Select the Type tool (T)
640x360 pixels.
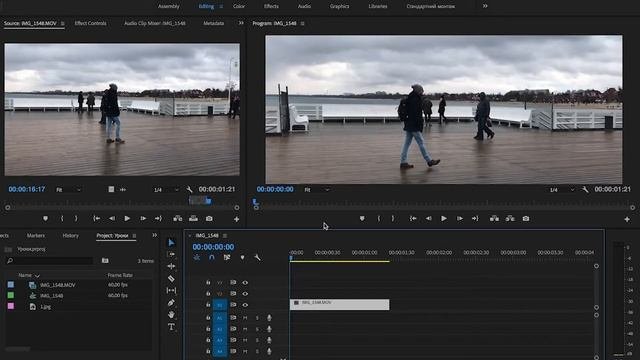click(x=171, y=327)
